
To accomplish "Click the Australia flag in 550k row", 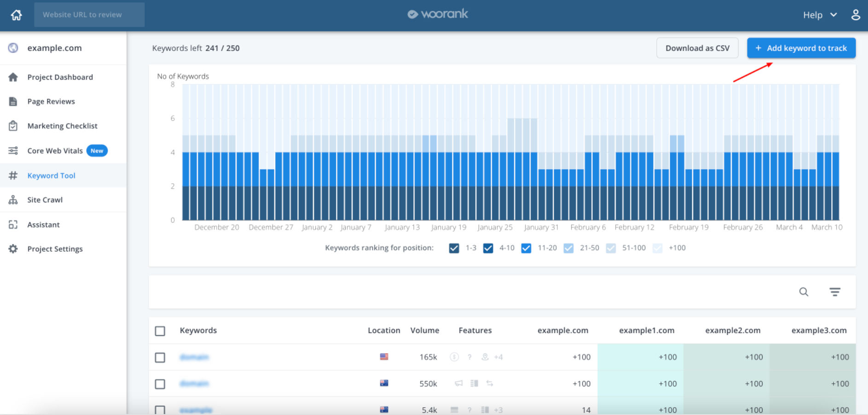I will pyautogui.click(x=384, y=383).
